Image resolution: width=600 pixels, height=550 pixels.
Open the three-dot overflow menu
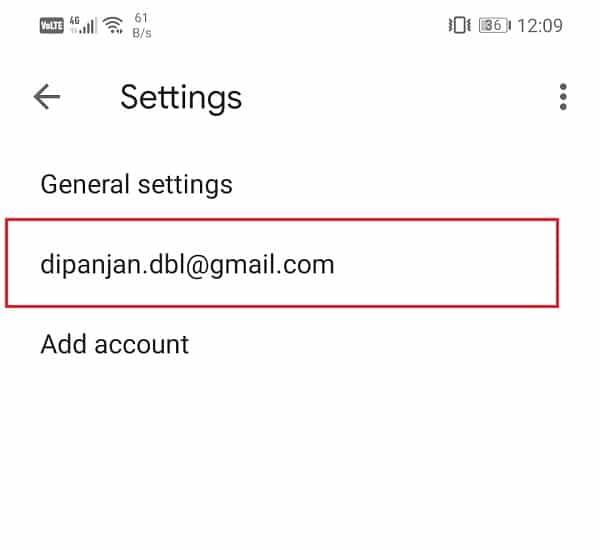(563, 97)
